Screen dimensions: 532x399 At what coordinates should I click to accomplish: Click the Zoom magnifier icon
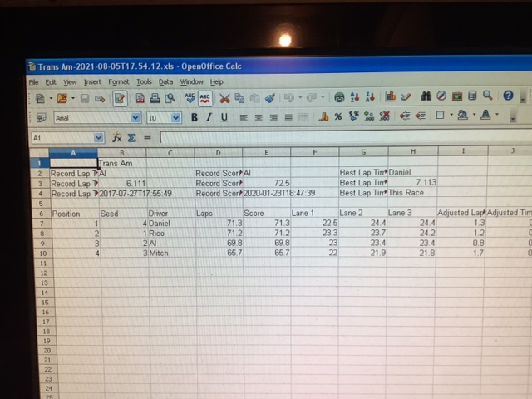pos(488,96)
